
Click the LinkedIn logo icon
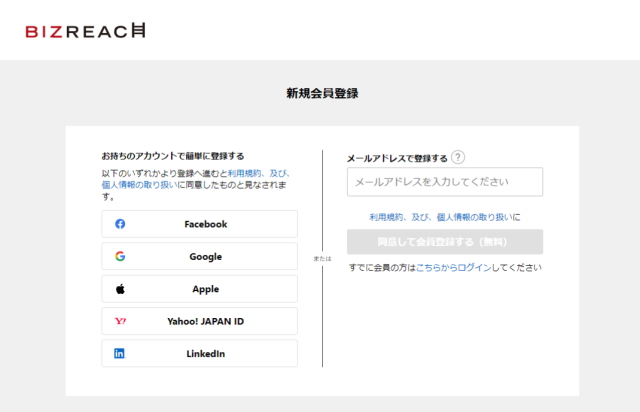coord(119,353)
